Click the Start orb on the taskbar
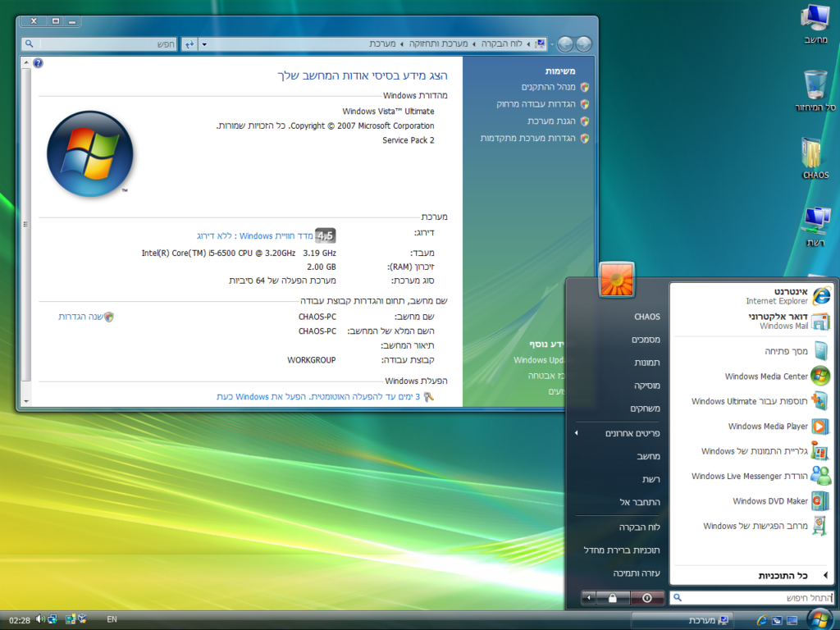This screenshot has width=840, height=630. (x=819, y=620)
